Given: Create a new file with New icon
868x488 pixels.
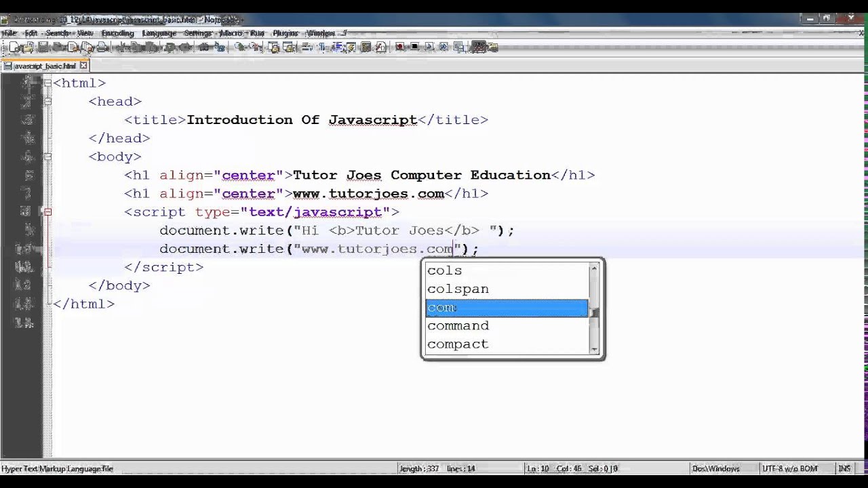Looking at the screenshot, I should [14, 47].
